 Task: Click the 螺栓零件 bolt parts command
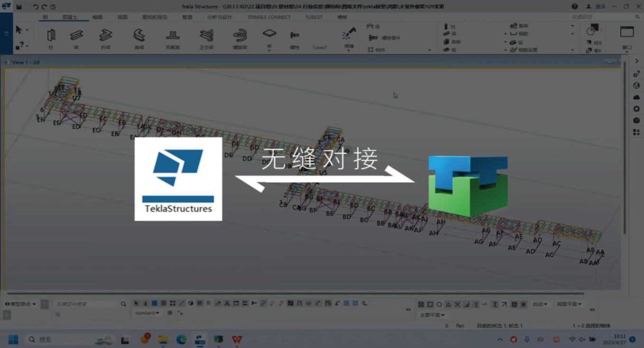tap(384, 38)
